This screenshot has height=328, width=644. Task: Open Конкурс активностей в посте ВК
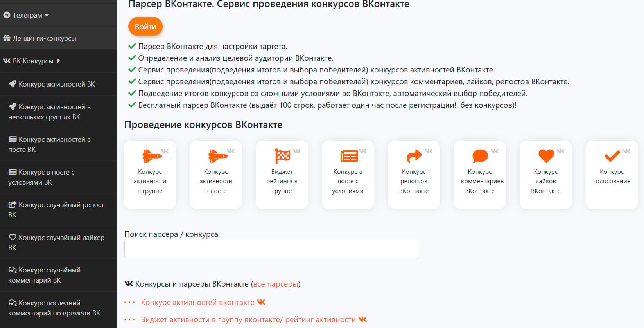pyautogui.click(x=58, y=144)
